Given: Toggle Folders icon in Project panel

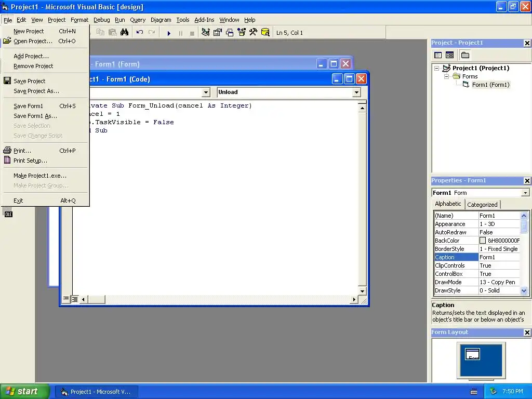Looking at the screenshot, I should tap(465, 55).
